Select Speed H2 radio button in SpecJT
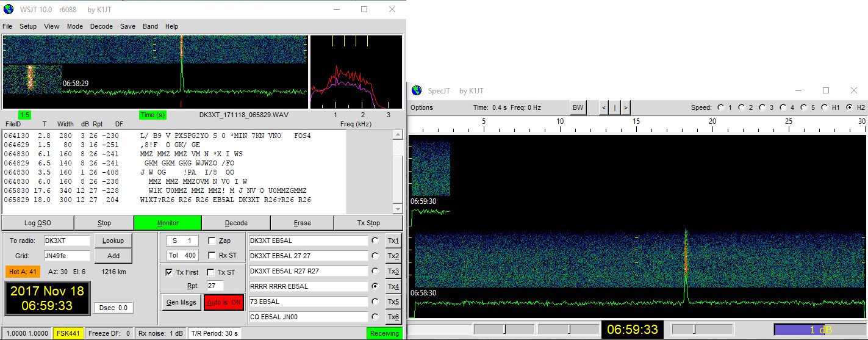This screenshot has height=340, width=868. coord(849,107)
